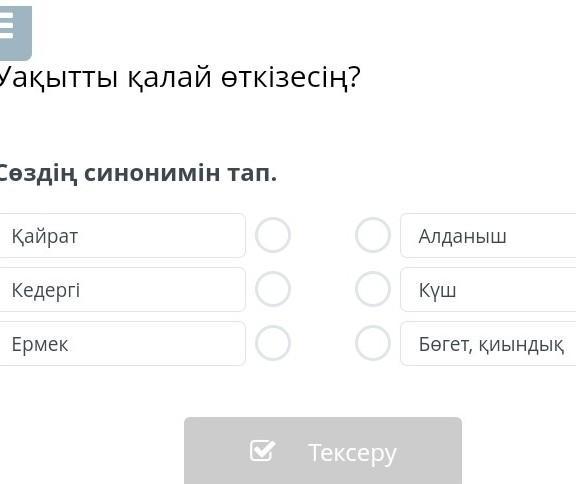Select the connector circle next to Ермек
The width and height of the screenshot is (576, 484).
point(273,343)
